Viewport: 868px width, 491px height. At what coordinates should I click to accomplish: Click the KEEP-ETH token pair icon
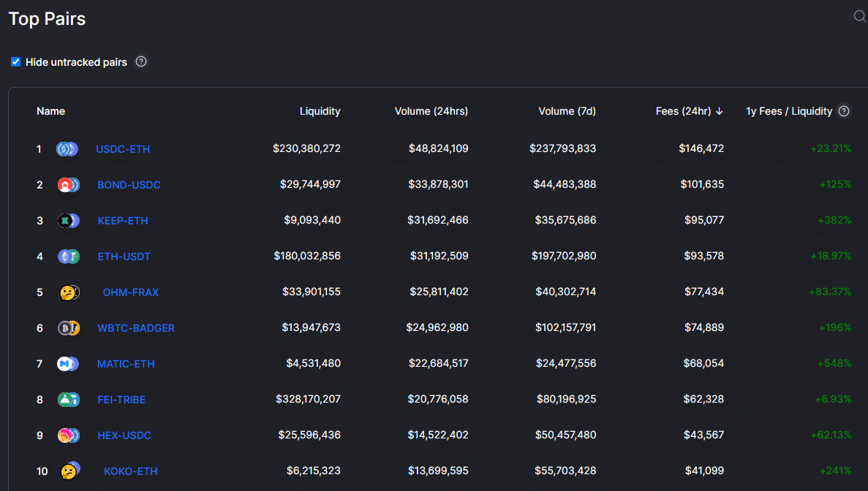69,221
